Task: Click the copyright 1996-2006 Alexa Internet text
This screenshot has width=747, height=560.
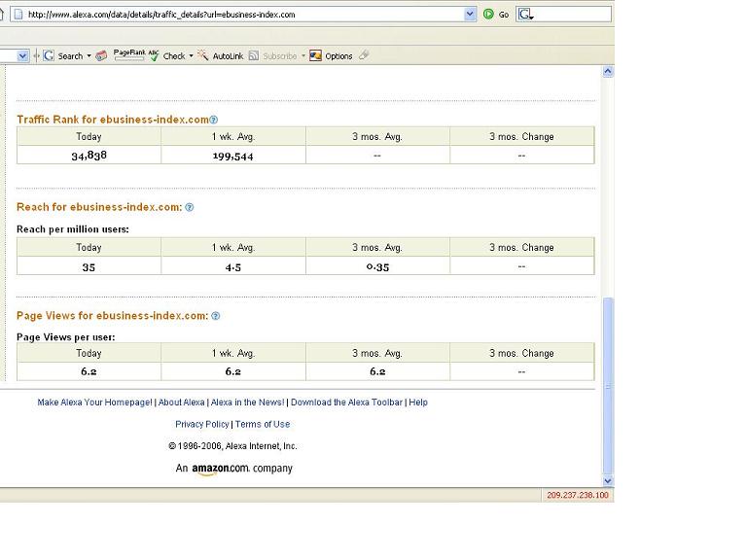Action: pyautogui.click(x=232, y=446)
